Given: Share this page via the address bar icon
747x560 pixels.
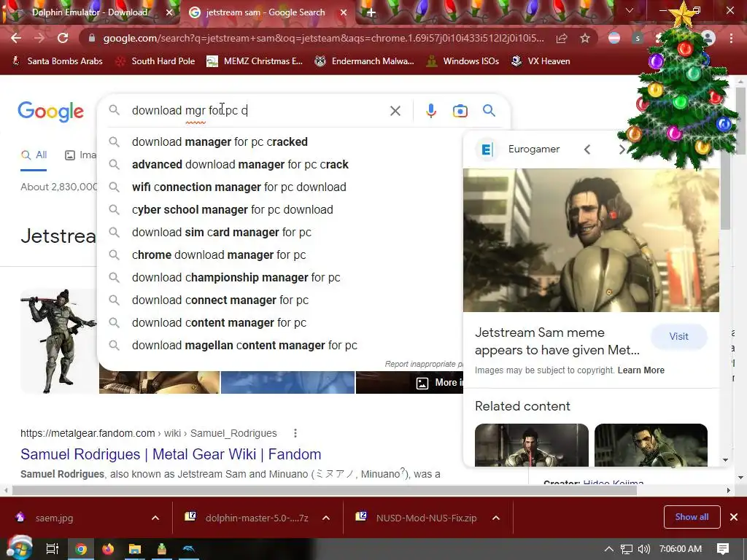Looking at the screenshot, I should [562, 38].
